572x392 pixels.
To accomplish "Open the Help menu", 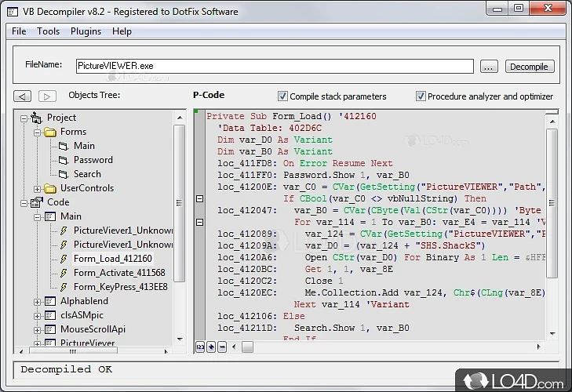I will [x=122, y=31].
